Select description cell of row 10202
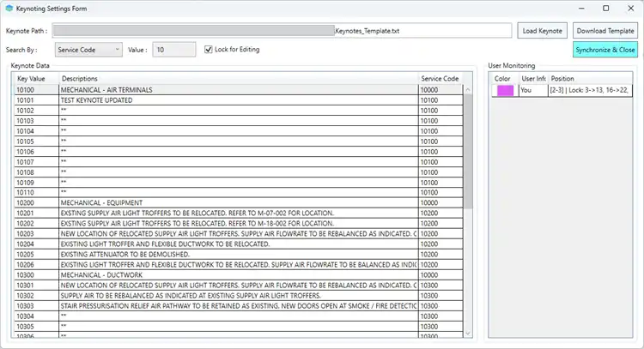 239,223
